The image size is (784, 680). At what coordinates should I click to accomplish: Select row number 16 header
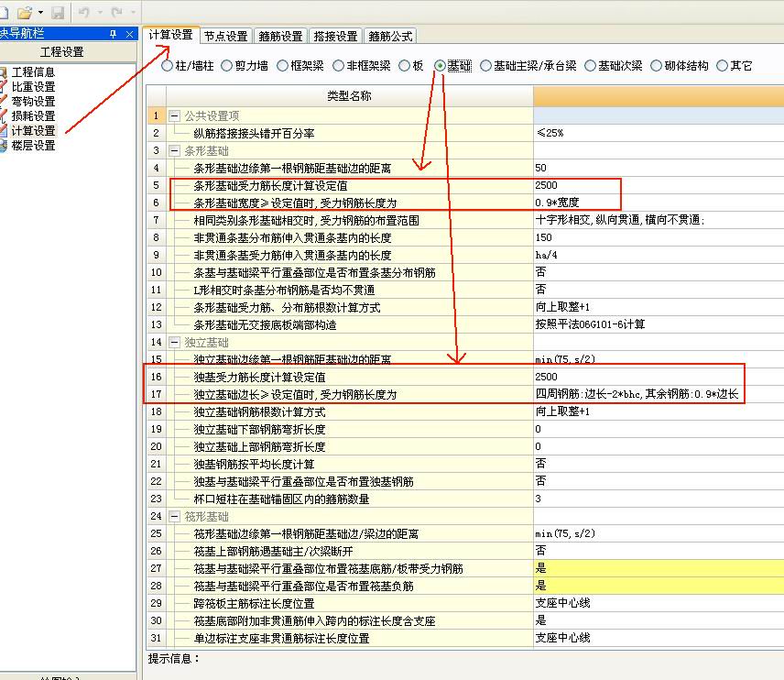pyautogui.click(x=156, y=377)
